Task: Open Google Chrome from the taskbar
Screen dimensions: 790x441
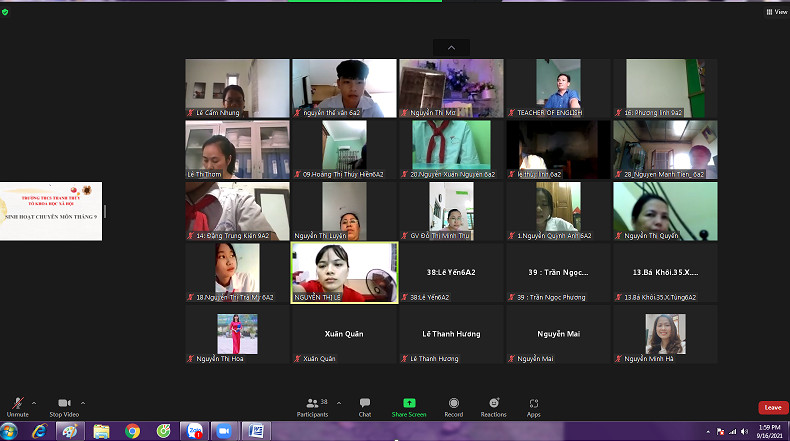Action: point(132,431)
